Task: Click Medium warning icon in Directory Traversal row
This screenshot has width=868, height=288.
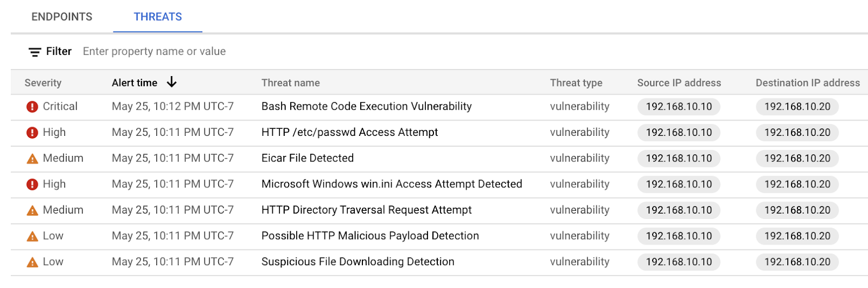Action: click(x=32, y=210)
